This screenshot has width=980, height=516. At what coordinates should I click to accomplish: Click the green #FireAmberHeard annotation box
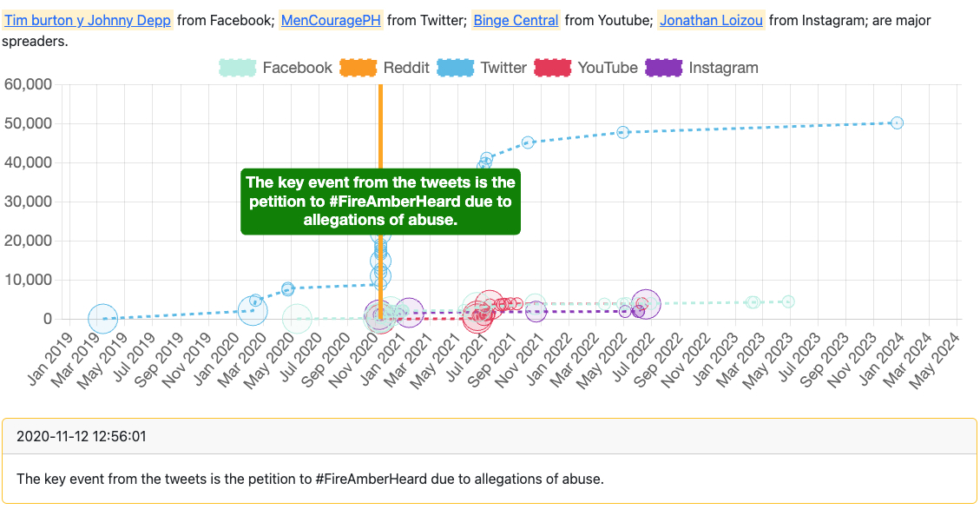[x=380, y=202]
